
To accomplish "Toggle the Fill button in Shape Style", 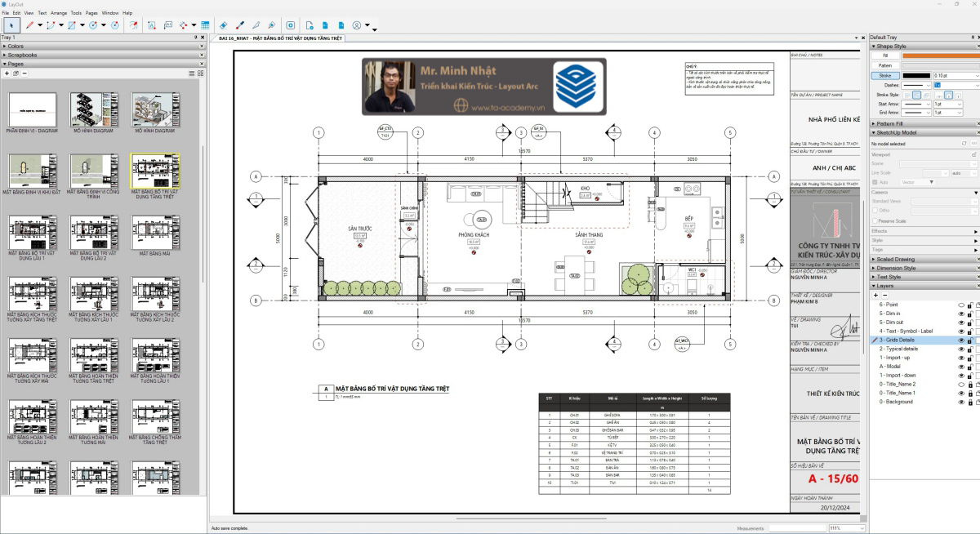I will pos(885,56).
